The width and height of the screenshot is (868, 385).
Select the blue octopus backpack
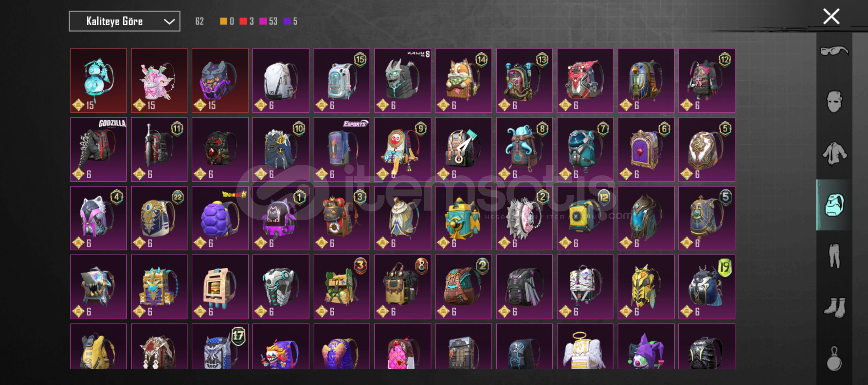pyautogui.click(x=524, y=149)
